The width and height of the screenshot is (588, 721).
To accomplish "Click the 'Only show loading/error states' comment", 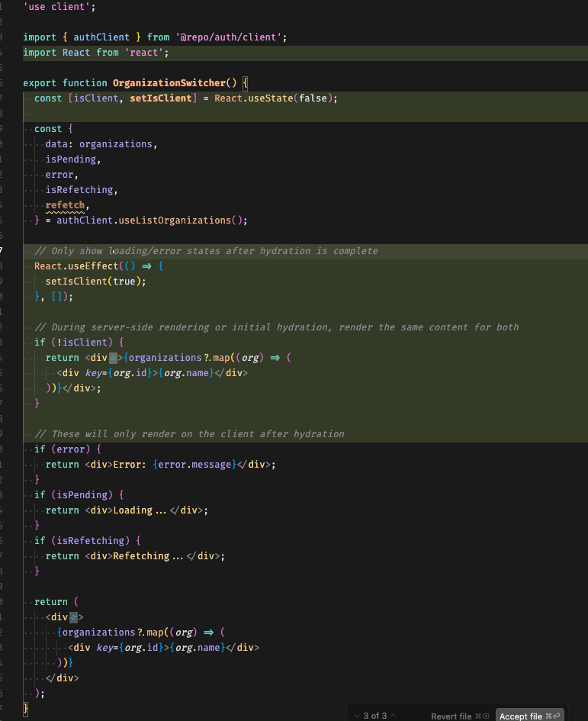I will 206,251.
